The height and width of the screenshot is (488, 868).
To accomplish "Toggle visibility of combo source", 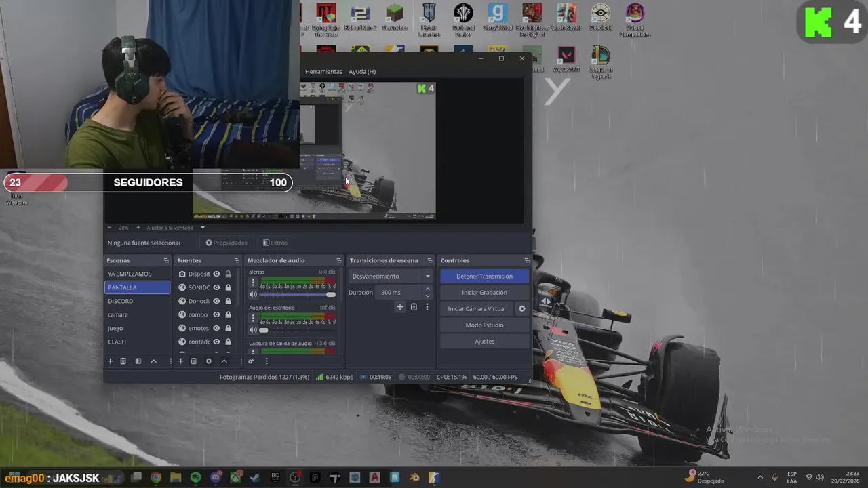I will (216, 314).
